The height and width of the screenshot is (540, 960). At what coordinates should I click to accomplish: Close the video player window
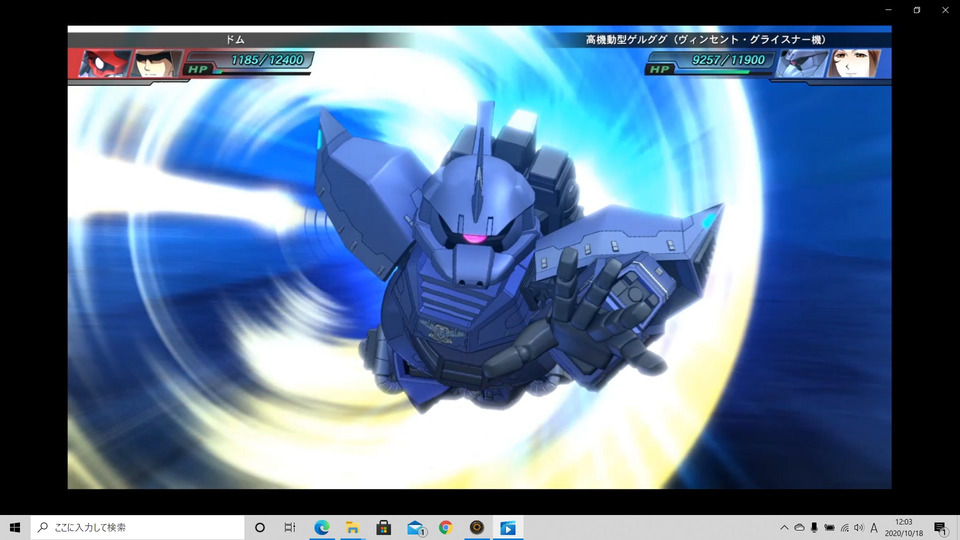945,10
